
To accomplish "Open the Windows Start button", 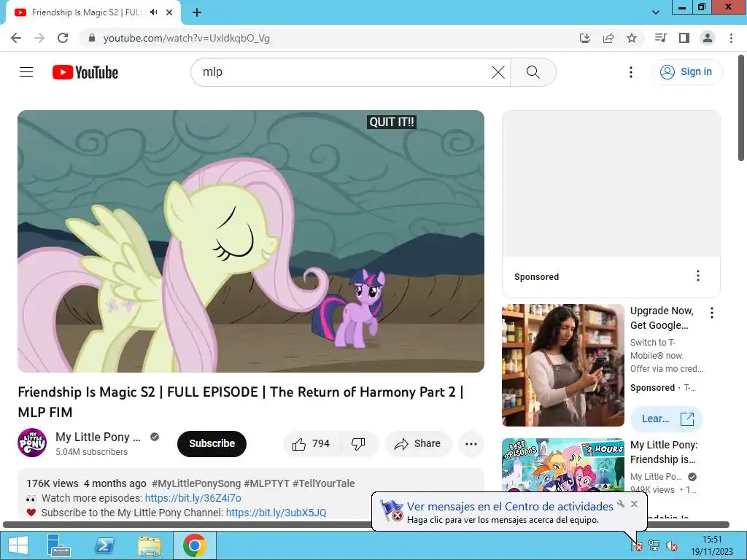I will (x=18, y=545).
